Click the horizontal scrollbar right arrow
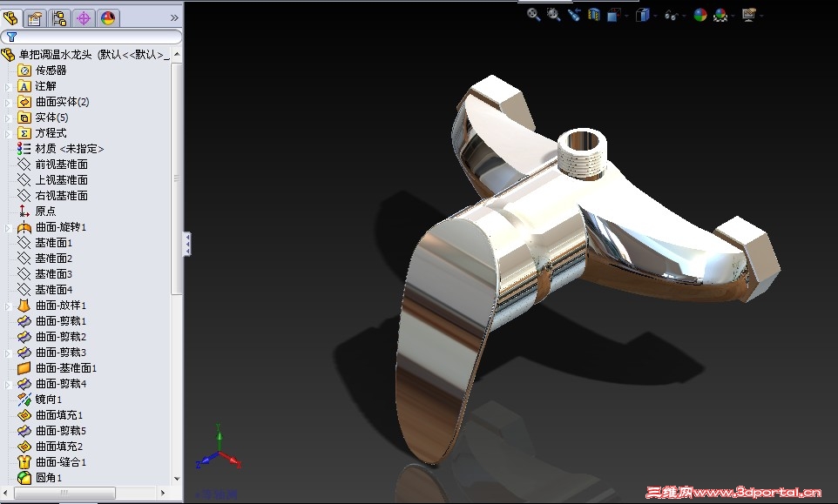 [163, 493]
